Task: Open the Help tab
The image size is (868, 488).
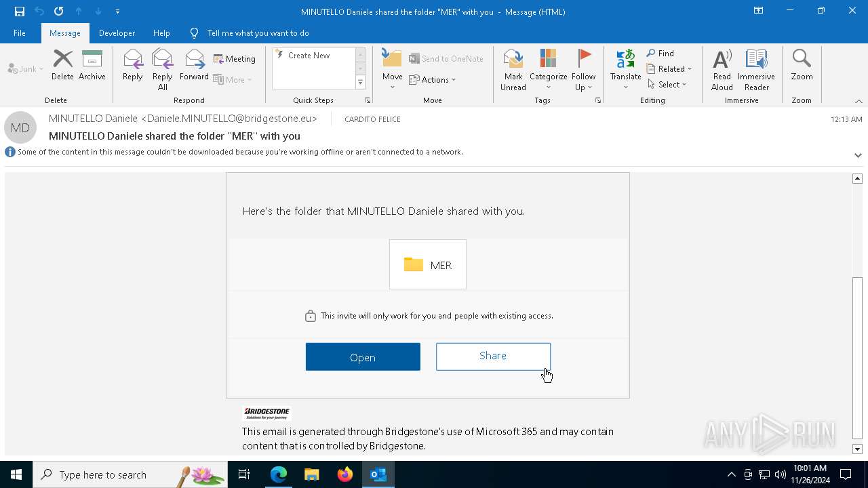Action: click(161, 33)
